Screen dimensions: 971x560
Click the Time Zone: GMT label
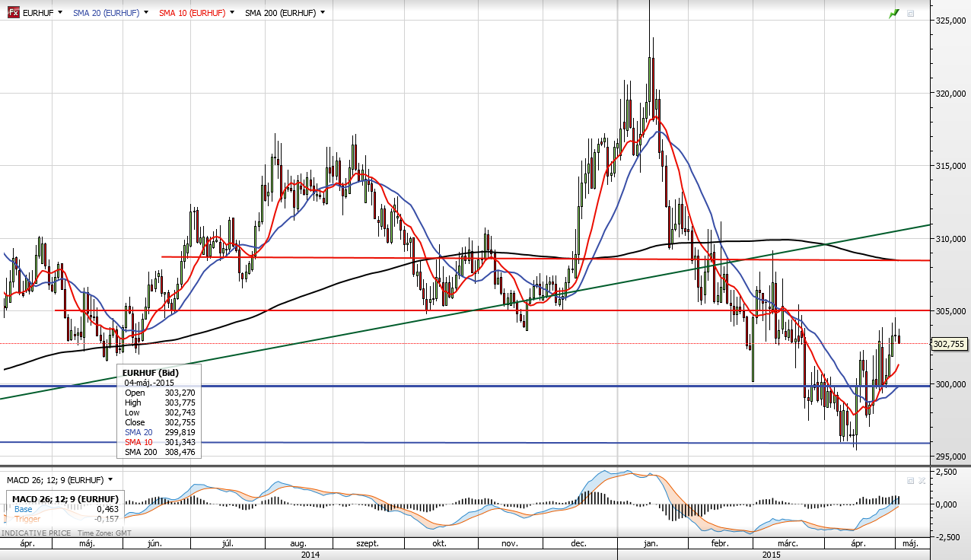pos(103,533)
